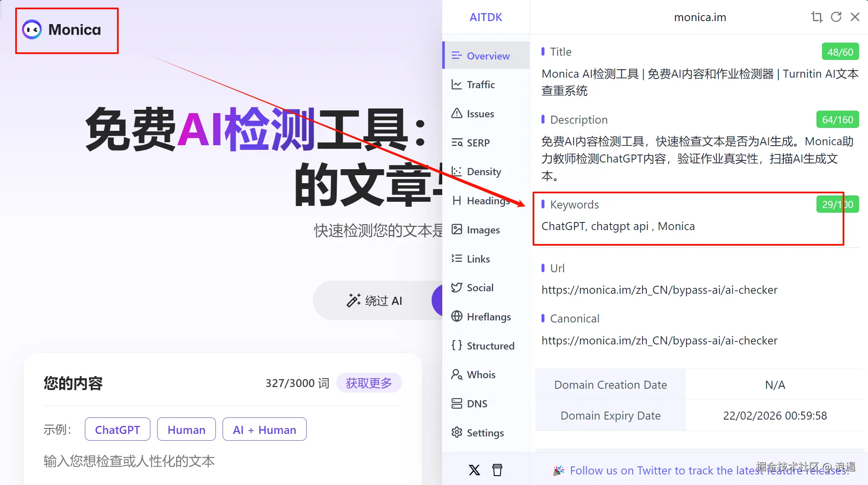
Task: Click the 获取更多 button
Action: click(369, 383)
